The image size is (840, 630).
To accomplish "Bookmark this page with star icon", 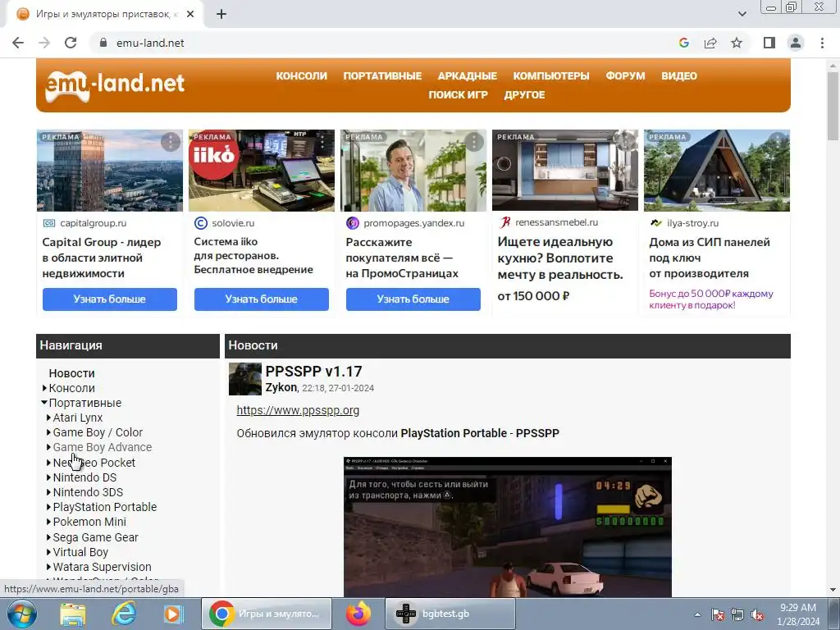I will coord(737,43).
